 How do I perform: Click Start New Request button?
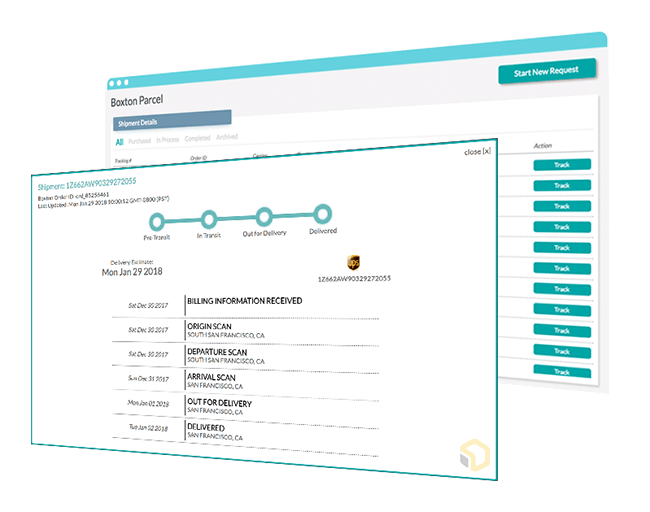pyautogui.click(x=547, y=71)
